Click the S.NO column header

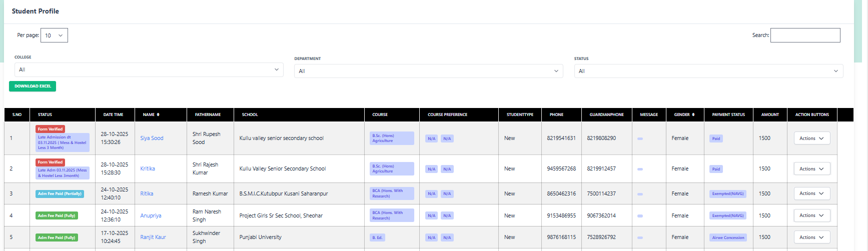click(x=17, y=114)
